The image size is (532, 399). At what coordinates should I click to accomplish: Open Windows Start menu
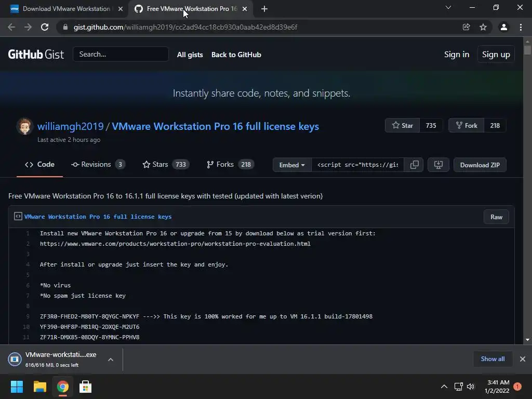(x=17, y=387)
